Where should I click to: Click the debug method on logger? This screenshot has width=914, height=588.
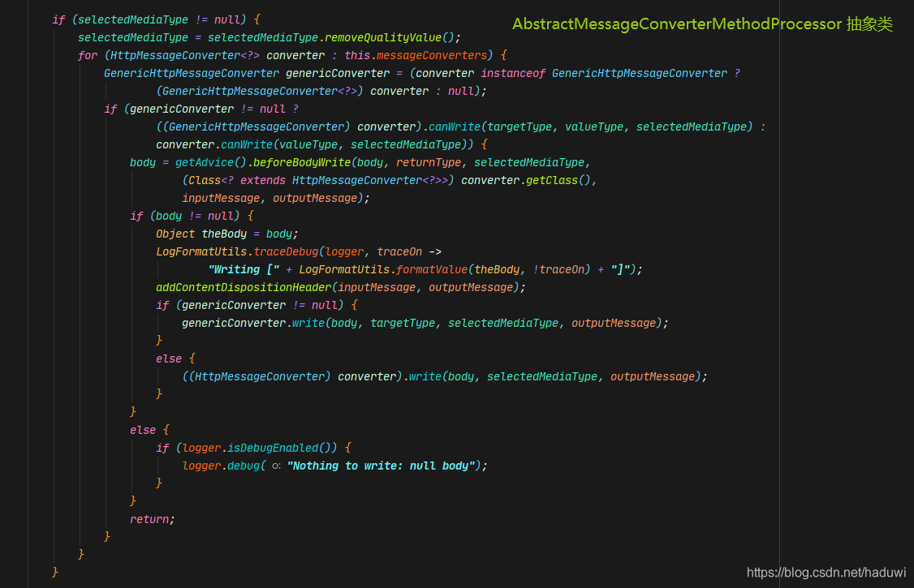pyautogui.click(x=244, y=466)
